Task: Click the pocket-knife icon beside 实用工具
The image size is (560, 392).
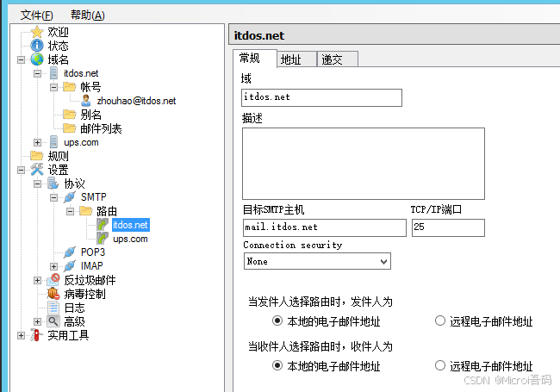Action: pos(36,335)
